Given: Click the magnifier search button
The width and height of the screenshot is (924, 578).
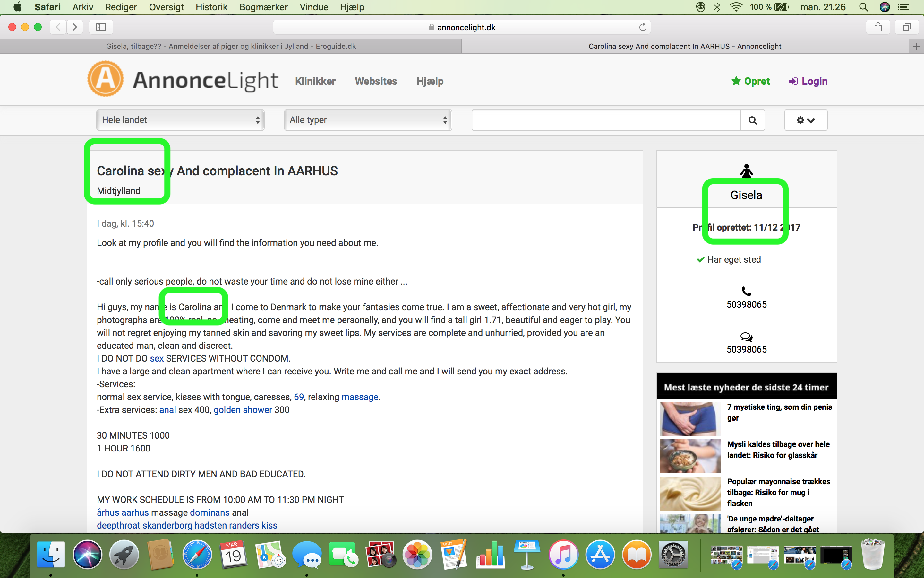Looking at the screenshot, I should [x=752, y=120].
